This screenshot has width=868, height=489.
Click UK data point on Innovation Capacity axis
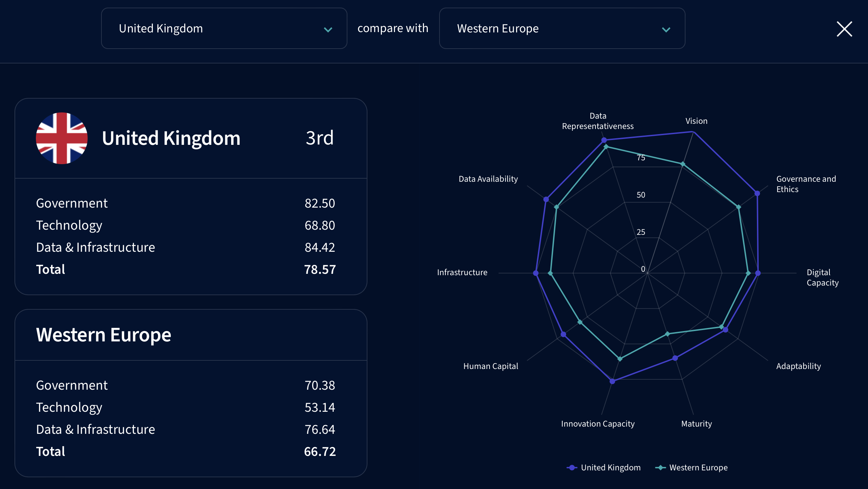612,381
